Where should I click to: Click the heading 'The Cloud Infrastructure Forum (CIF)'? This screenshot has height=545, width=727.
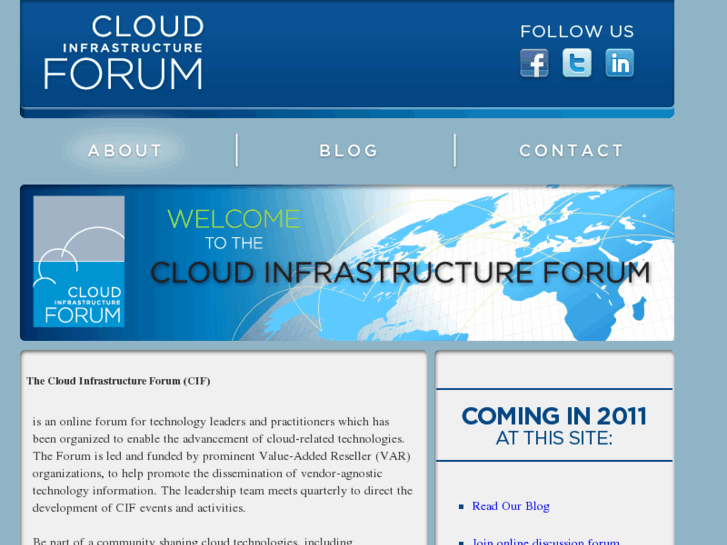tap(118, 381)
